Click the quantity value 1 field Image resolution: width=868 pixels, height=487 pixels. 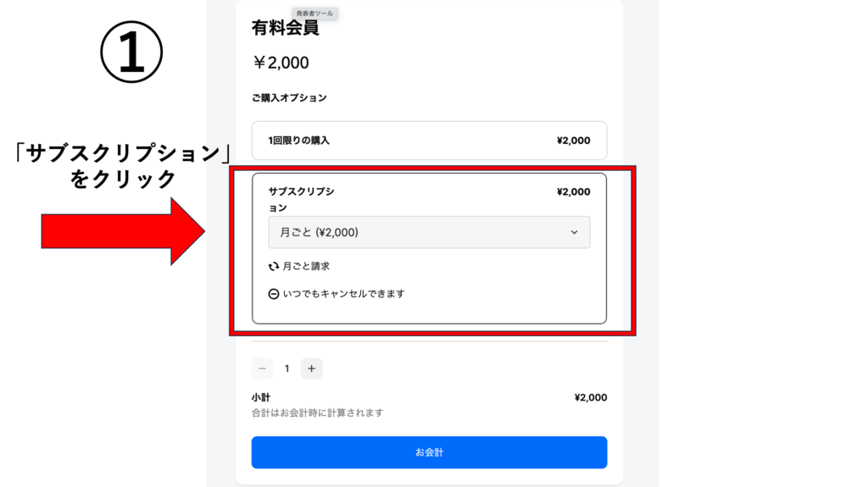(287, 368)
